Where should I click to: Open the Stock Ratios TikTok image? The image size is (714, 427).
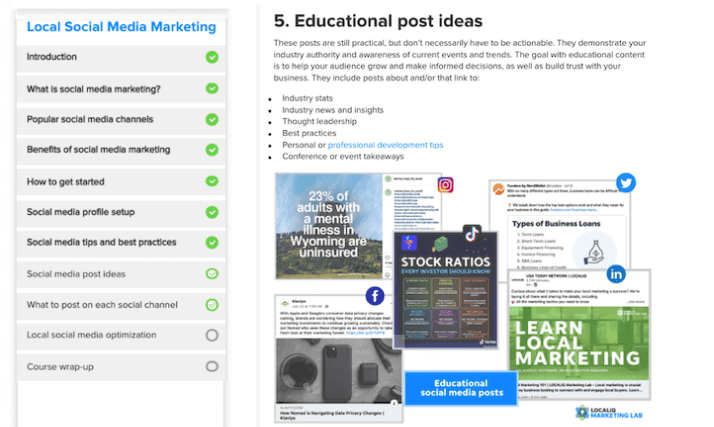click(445, 290)
